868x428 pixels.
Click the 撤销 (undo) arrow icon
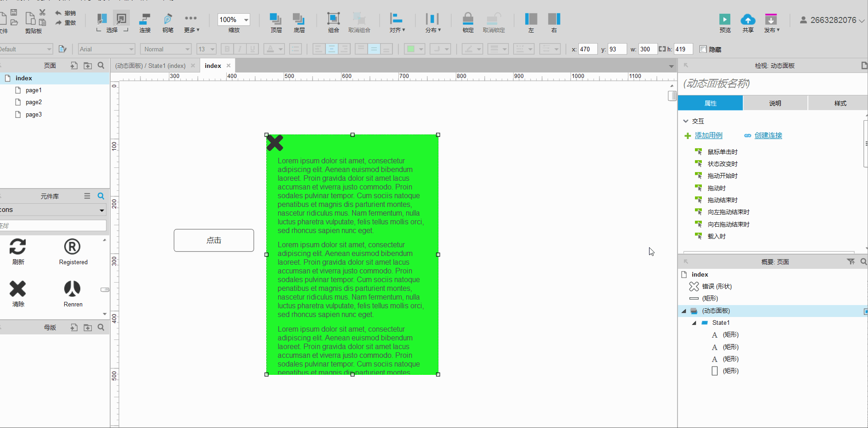coord(58,13)
